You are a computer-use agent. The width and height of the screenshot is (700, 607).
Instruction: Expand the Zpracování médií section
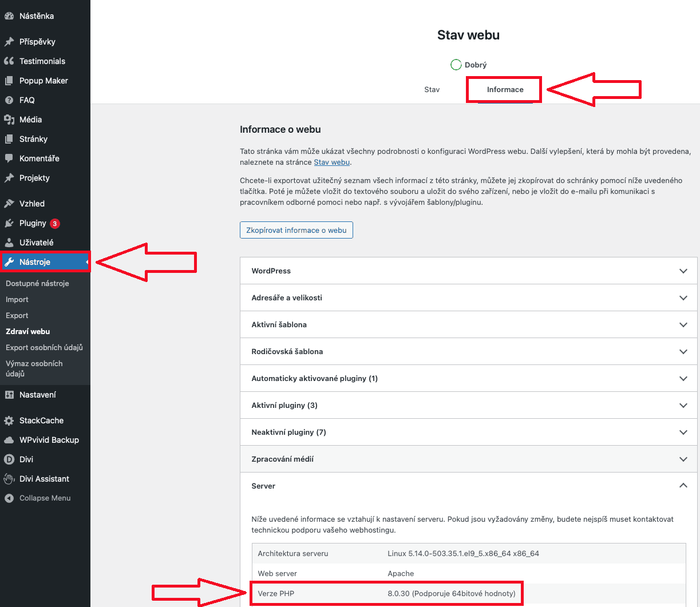pos(469,459)
